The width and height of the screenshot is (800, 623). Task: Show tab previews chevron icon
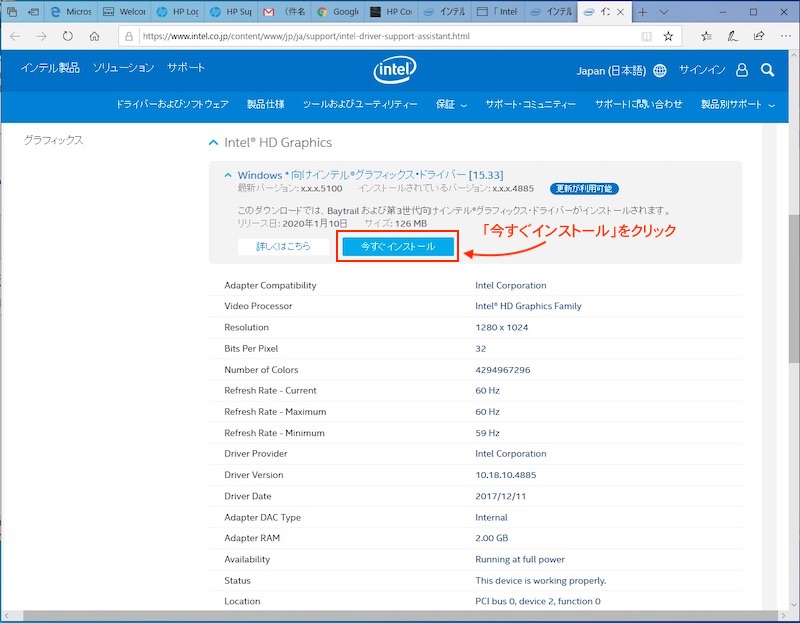[664, 12]
